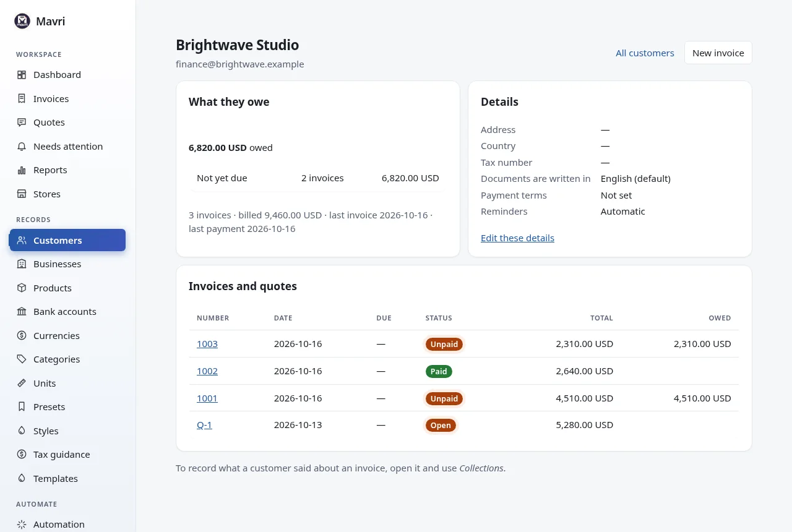Click the TOTAL column header
The width and height of the screenshot is (792, 532).
point(601,318)
